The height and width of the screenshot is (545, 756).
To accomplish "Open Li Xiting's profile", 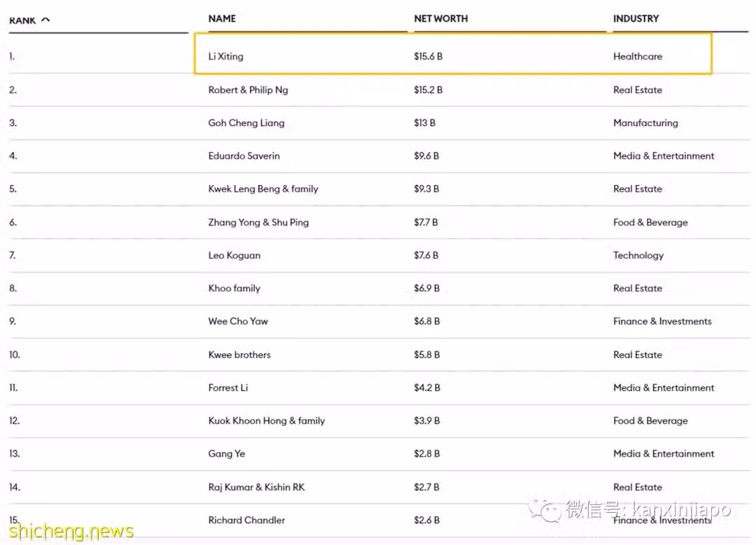I will click(225, 57).
